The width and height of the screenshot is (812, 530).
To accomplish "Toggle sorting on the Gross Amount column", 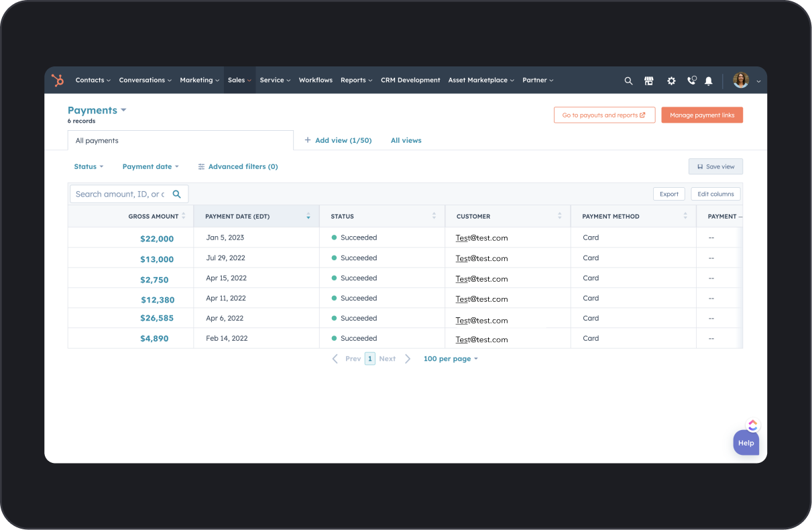I will [x=185, y=216].
